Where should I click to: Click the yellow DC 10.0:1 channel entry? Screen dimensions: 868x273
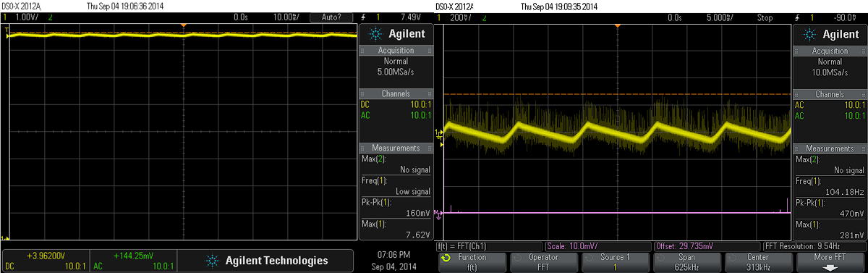396,105
